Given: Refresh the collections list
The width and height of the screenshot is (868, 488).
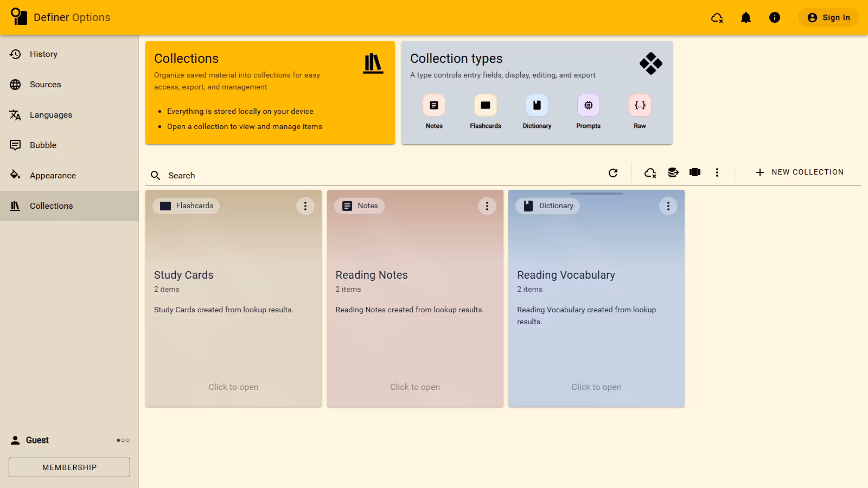Looking at the screenshot, I should coord(613,172).
